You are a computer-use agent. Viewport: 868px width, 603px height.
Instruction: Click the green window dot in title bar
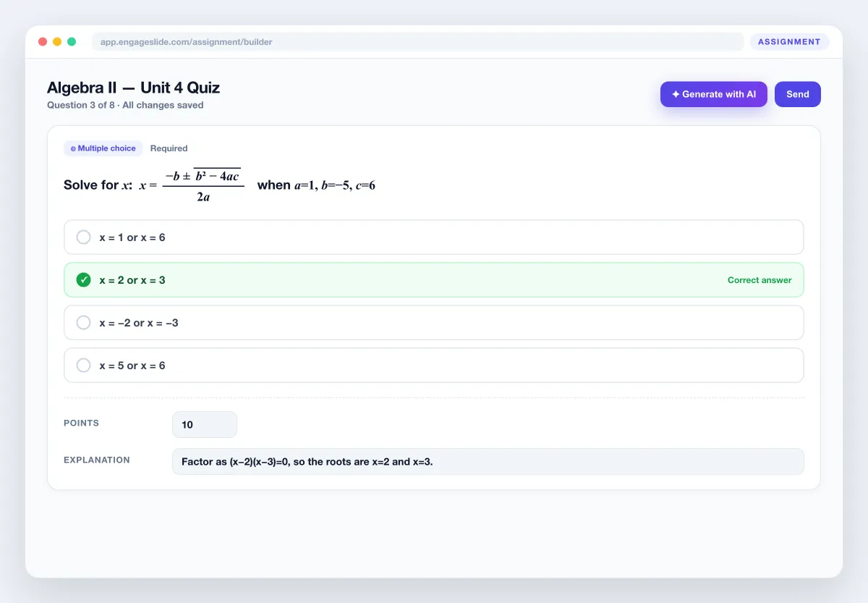point(72,42)
